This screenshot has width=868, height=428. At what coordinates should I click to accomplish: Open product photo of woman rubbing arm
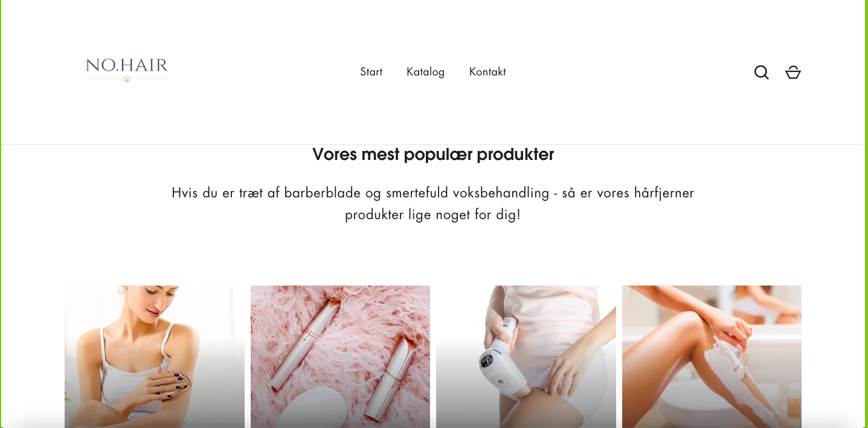click(155, 357)
